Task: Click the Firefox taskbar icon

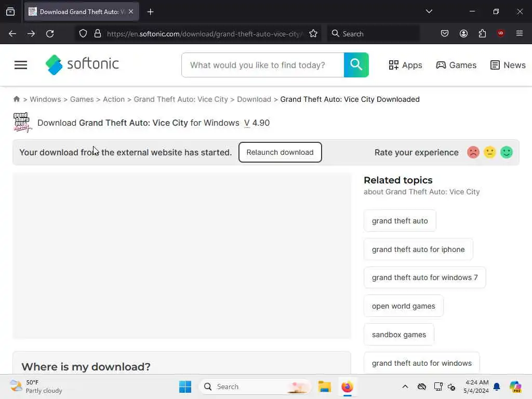Action: click(347, 387)
